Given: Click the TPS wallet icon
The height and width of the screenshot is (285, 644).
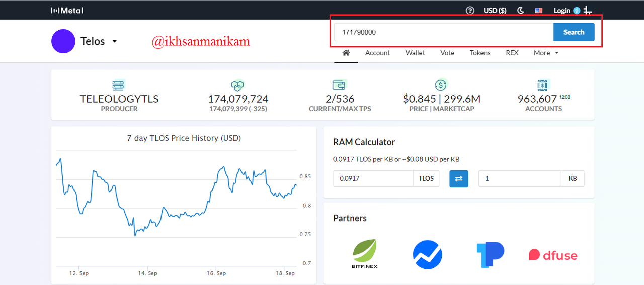Looking at the screenshot, I should (340, 85).
